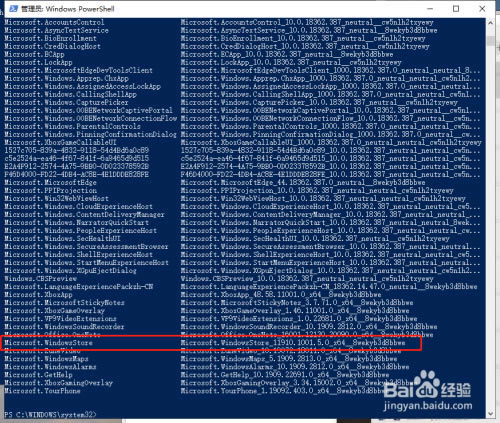The image size is (500, 423).
Task: Click the Microsoft.MicrosoftEdge_44.18362.387.0 full package name
Action: click(303, 182)
